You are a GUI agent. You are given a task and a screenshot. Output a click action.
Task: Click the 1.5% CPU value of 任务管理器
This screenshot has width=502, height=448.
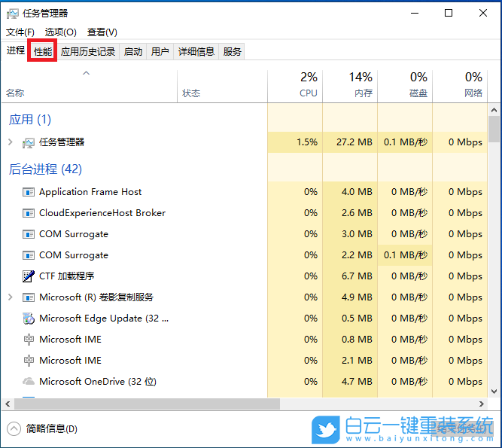307,142
